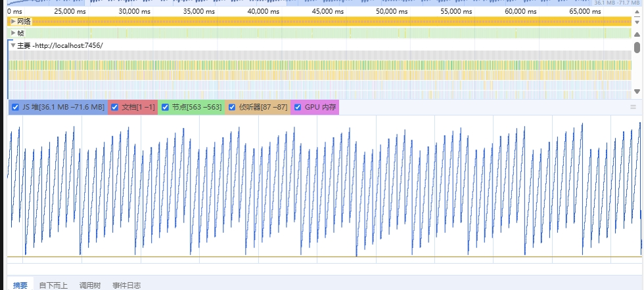Click the scrollbar down arrow in flame chart

pos(637,91)
